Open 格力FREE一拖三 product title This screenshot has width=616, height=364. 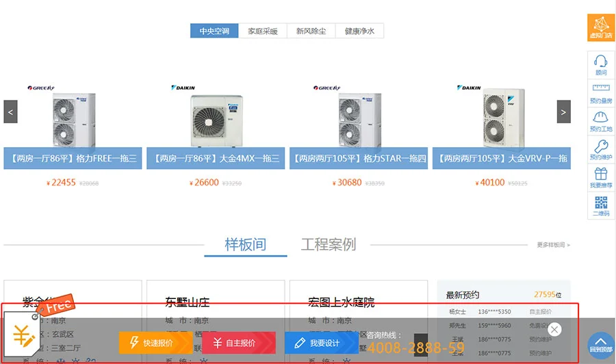pyautogui.click(x=73, y=158)
